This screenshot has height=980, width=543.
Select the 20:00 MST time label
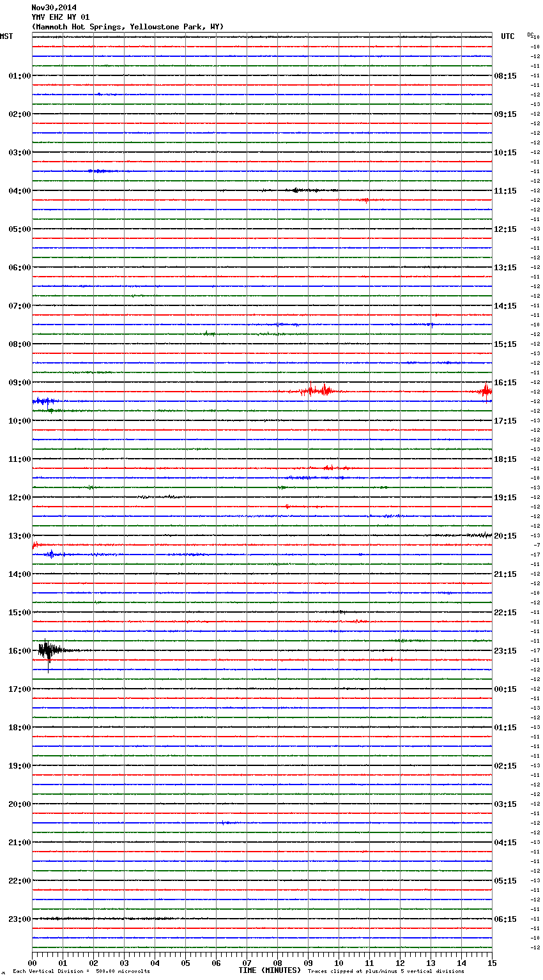click(20, 804)
